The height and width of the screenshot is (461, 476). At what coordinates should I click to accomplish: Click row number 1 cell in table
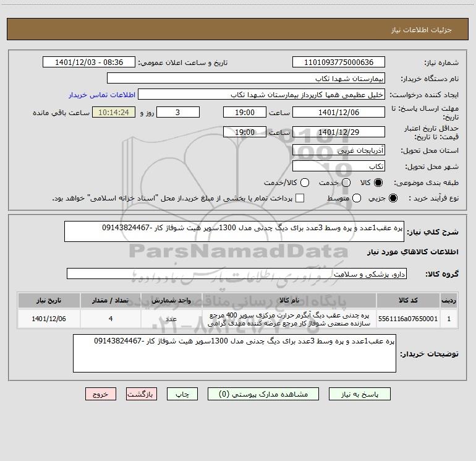pos(449,319)
